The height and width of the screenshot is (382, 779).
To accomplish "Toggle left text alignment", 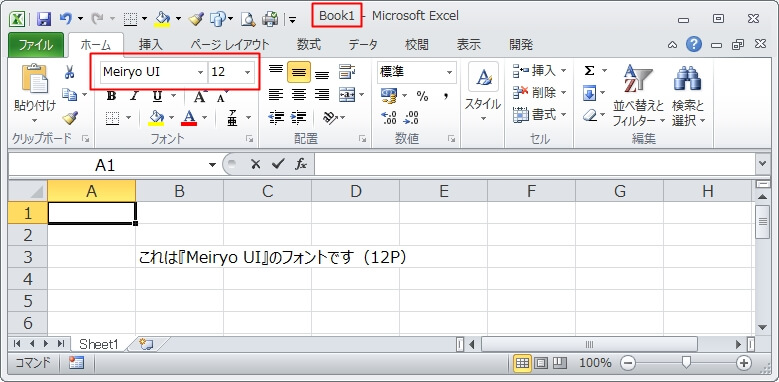I will point(276,94).
